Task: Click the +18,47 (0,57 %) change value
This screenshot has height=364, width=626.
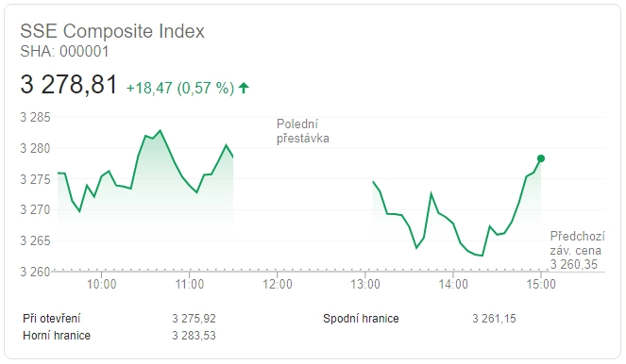Action: [x=180, y=88]
